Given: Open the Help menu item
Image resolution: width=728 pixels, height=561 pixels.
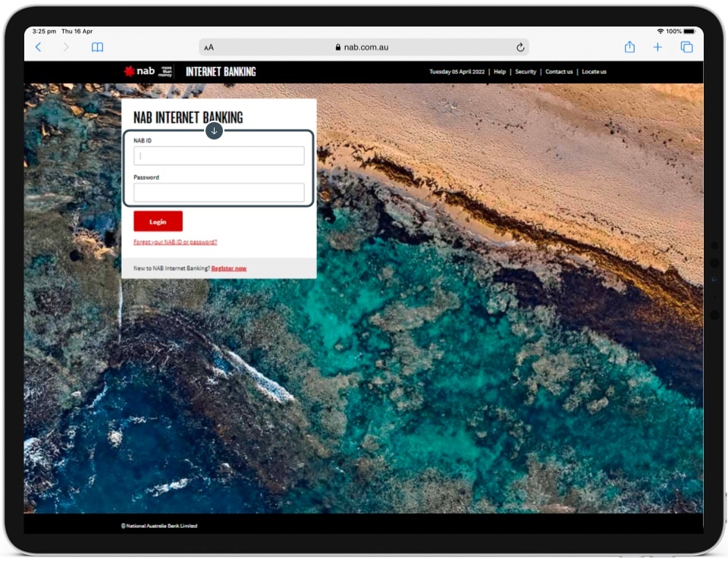Looking at the screenshot, I should [x=500, y=72].
